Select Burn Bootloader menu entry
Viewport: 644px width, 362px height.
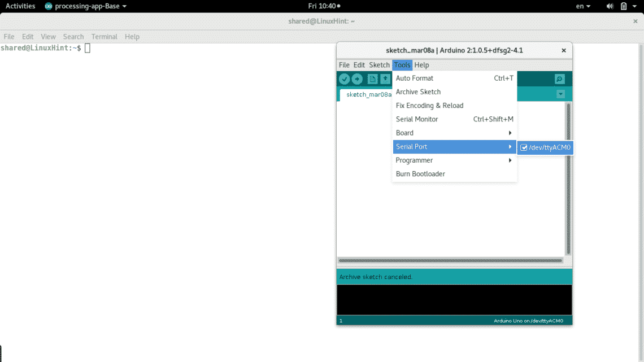coord(455,174)
